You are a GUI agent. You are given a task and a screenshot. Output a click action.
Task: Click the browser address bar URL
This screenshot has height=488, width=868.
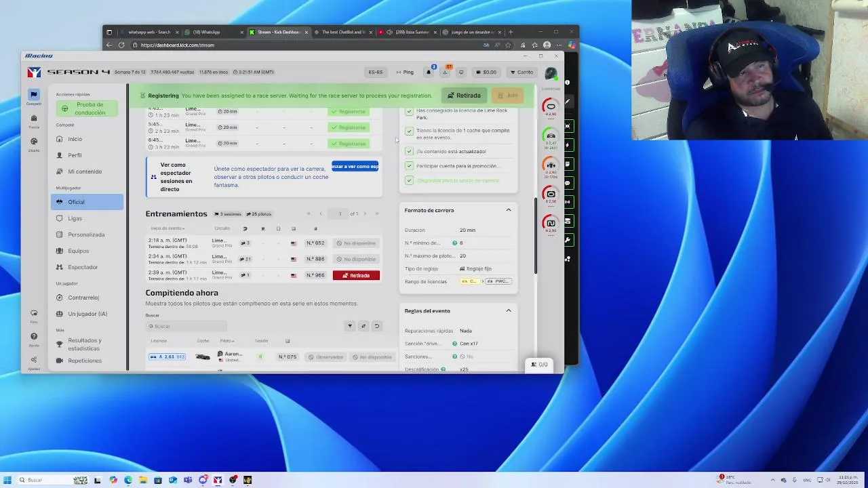click(x=178, y=45)
